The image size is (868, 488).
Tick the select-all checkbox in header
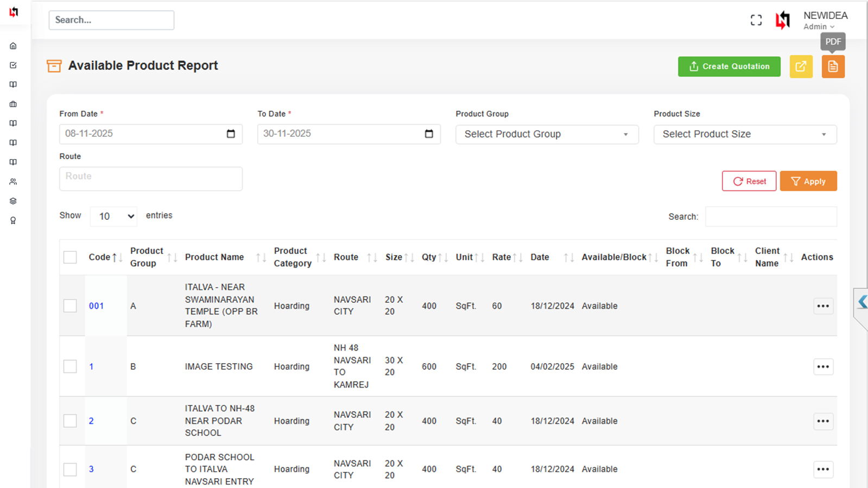tap(70, 257)
